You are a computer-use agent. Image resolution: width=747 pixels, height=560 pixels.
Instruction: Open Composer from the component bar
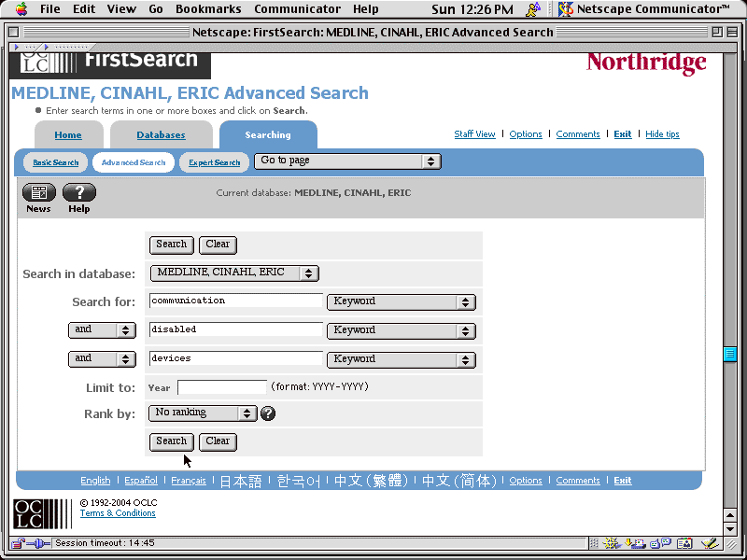(710, 543)
